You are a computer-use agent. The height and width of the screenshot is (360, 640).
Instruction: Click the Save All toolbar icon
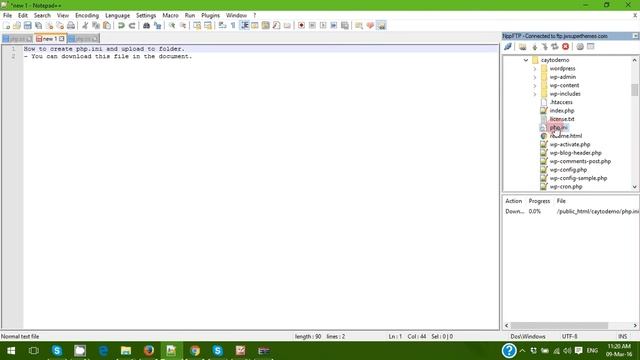pos(38,25)
